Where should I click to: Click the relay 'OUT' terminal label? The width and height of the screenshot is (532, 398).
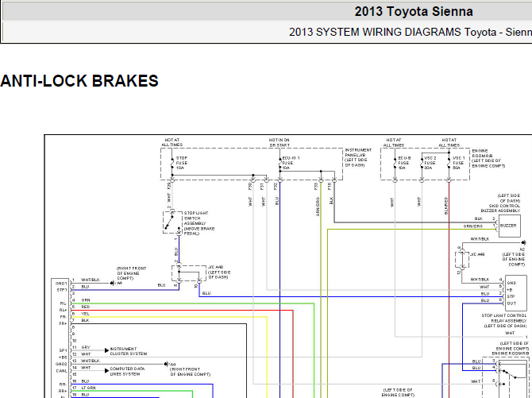click(511, 303)
